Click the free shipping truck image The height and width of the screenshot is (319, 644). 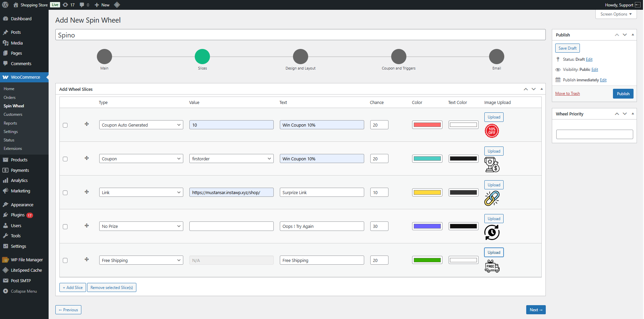[x=492, y=266]
